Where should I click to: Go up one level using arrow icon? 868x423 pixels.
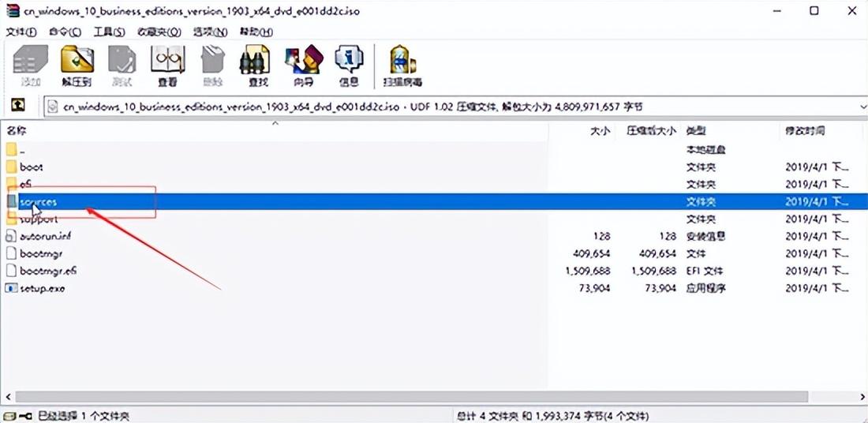pos(18,104)
